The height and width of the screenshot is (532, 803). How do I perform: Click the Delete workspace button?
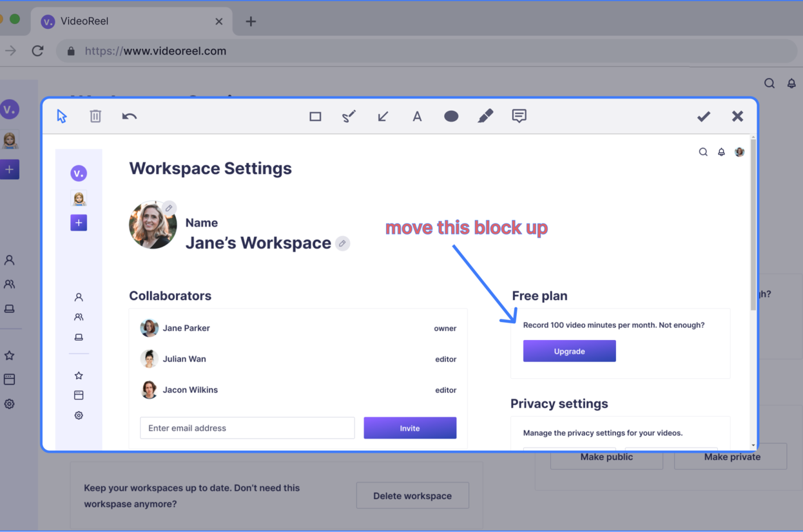click(x=412, y=496)
